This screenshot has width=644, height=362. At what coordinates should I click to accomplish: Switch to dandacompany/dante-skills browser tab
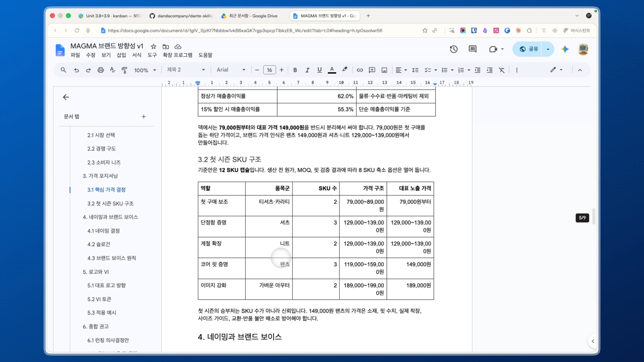pyautogui.click(x=181, y=16)
